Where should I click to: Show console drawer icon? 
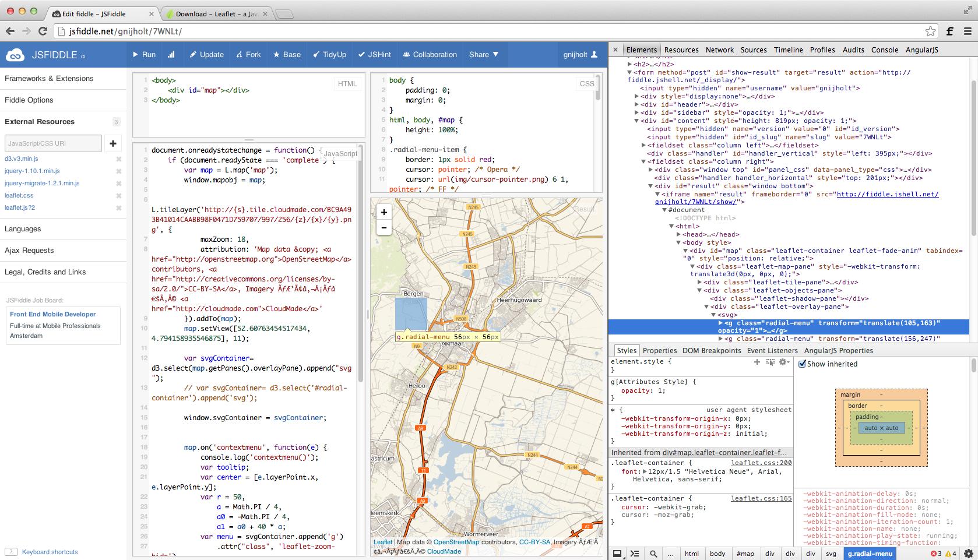[635, 554]
